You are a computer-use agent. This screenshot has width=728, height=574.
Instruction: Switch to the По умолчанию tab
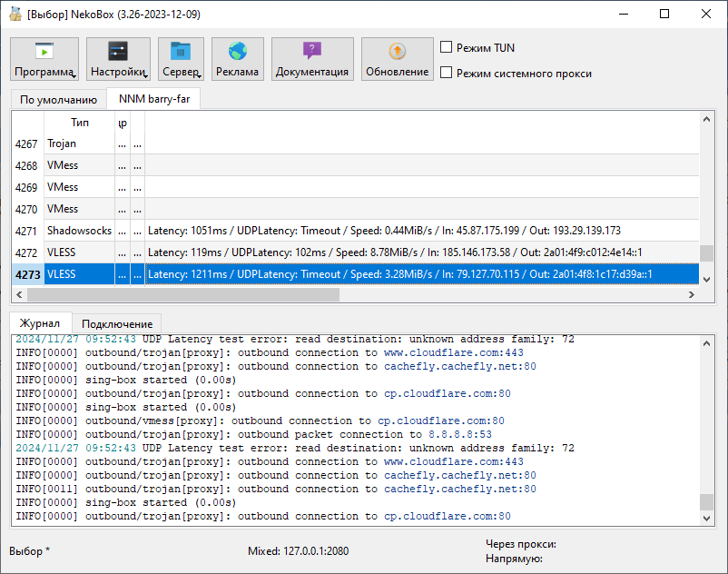tap(58, 100)
